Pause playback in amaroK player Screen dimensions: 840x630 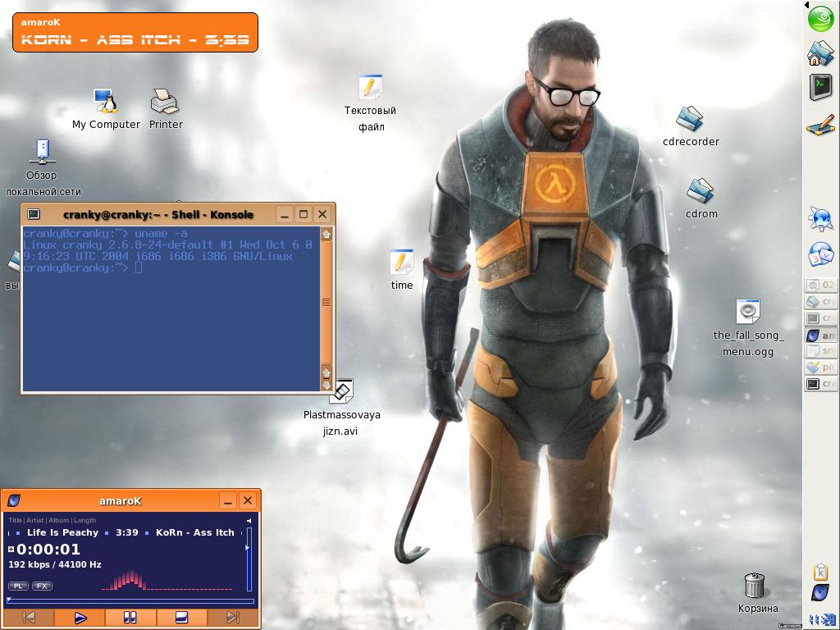click(x=130, y=618)
